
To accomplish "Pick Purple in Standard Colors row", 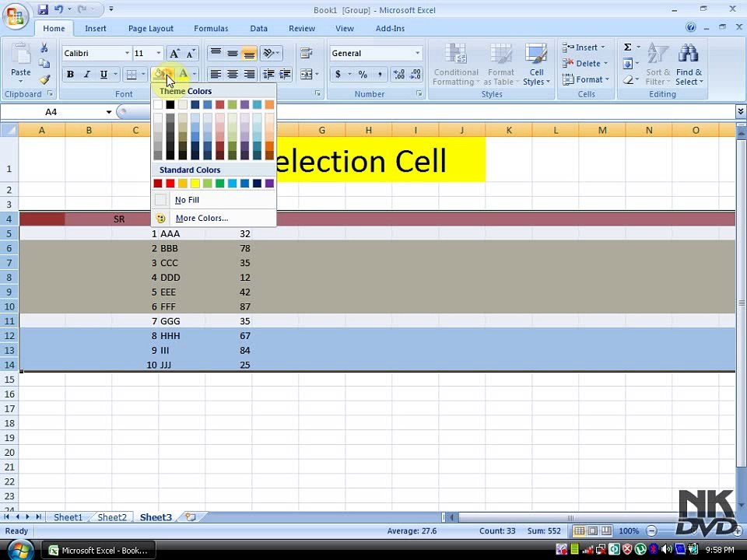I will 269,184.
